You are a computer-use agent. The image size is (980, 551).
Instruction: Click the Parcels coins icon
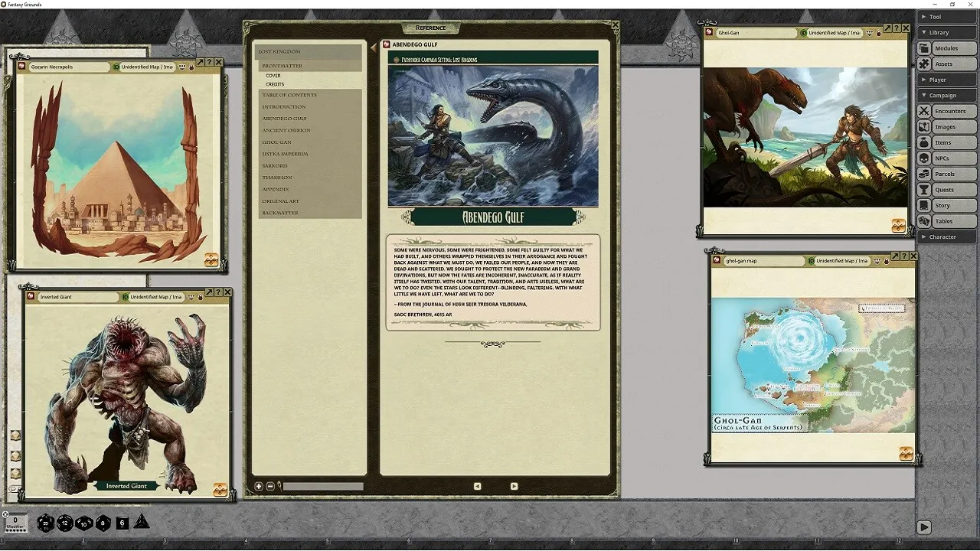[x=924, y=174]
